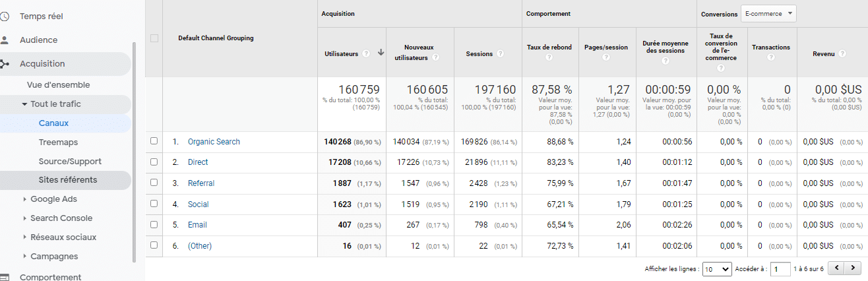Check the Direct row checkbox

tap(154, 162)
